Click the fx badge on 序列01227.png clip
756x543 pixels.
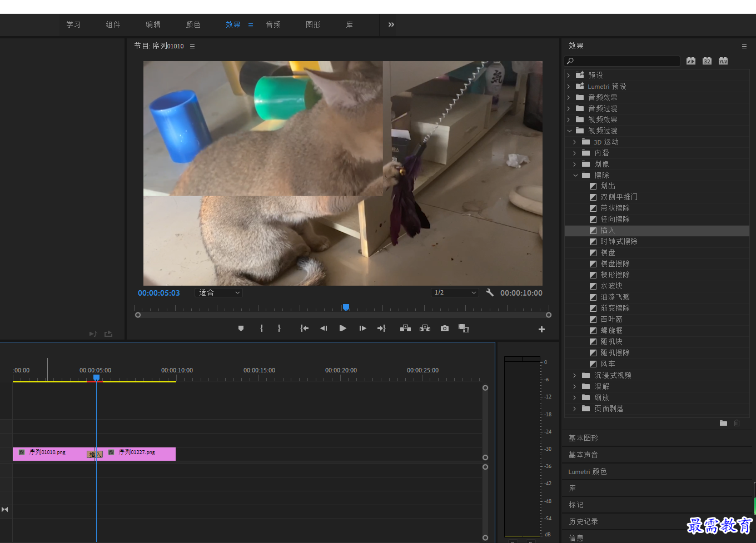point(111,452)
